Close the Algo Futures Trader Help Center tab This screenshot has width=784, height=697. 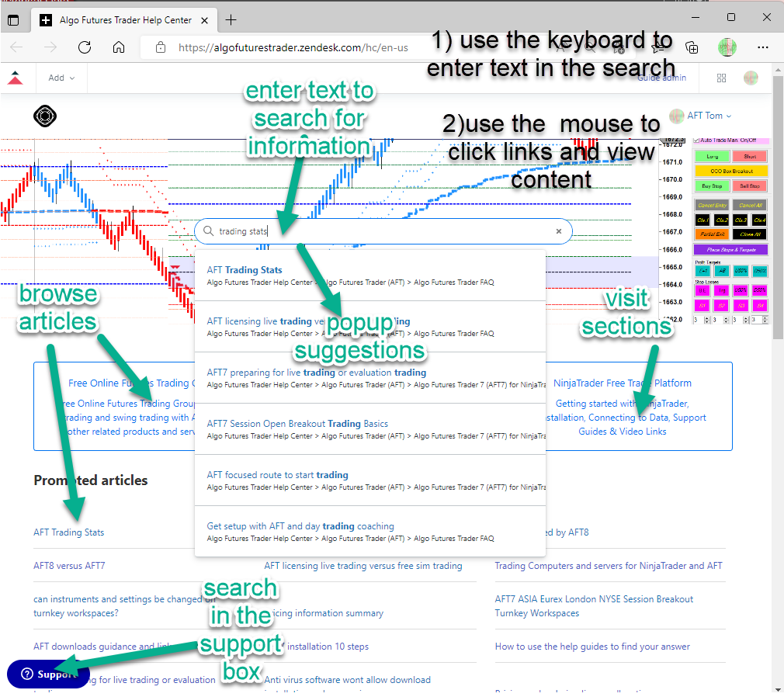[x=204, y=20]
